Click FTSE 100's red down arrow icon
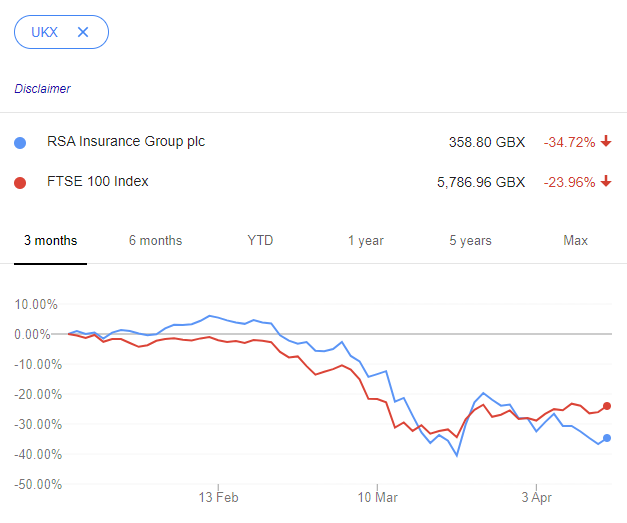The height and width of the screenshot is (523, 627). click(606, 181)
